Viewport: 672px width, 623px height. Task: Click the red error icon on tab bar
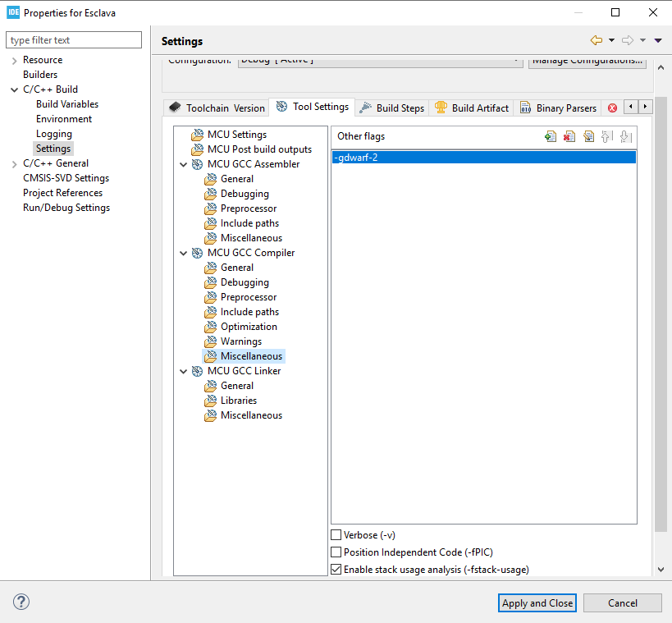(612, 108)
